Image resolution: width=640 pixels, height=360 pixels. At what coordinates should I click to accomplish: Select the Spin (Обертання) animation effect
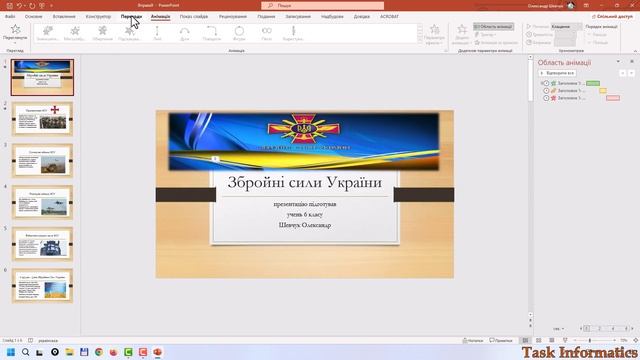[x=102, y=33]
